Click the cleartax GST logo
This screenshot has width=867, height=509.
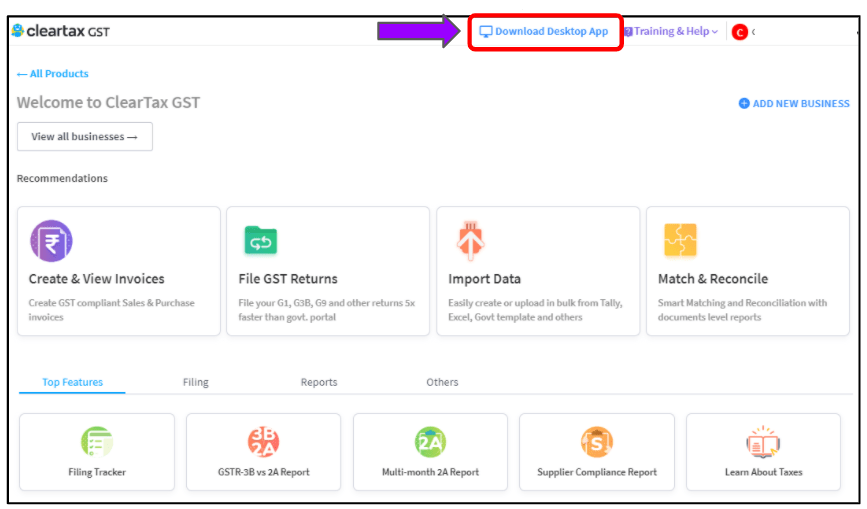(x=61, y=31)
